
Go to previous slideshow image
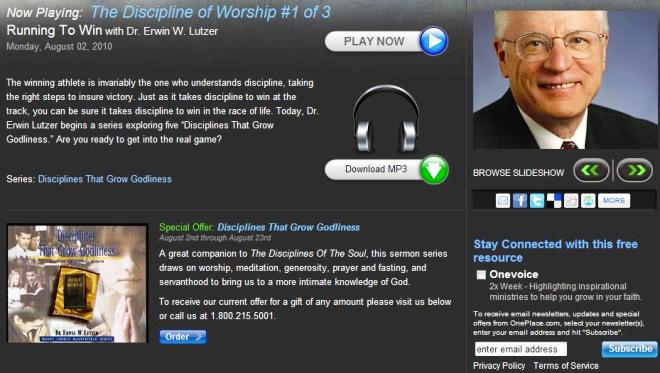pos(591,170)
